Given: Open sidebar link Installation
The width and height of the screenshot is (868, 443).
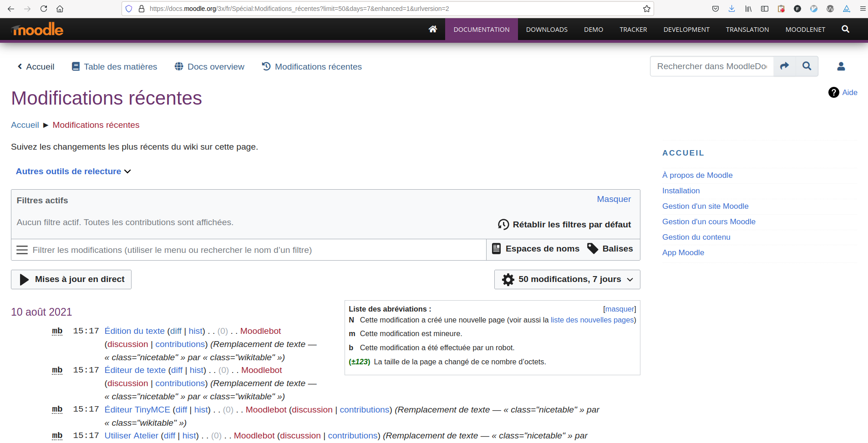Looking at the screenshot, I should click(681, 191).
